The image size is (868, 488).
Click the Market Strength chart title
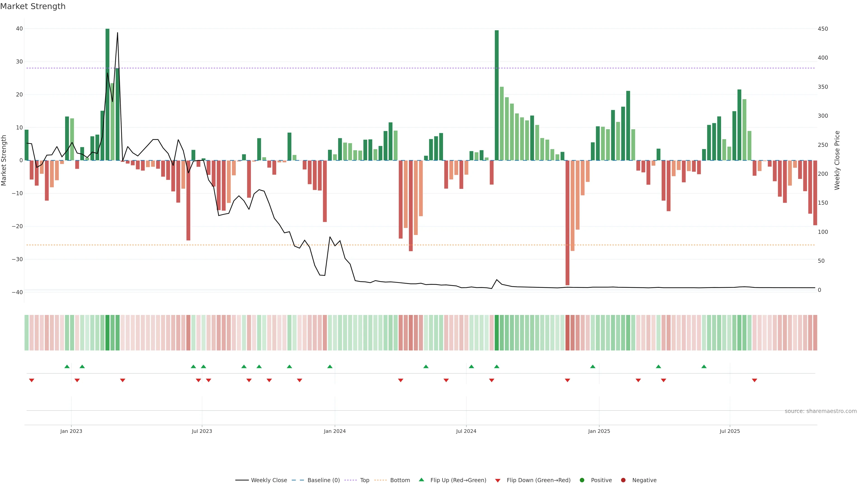(x=33, y=6)
